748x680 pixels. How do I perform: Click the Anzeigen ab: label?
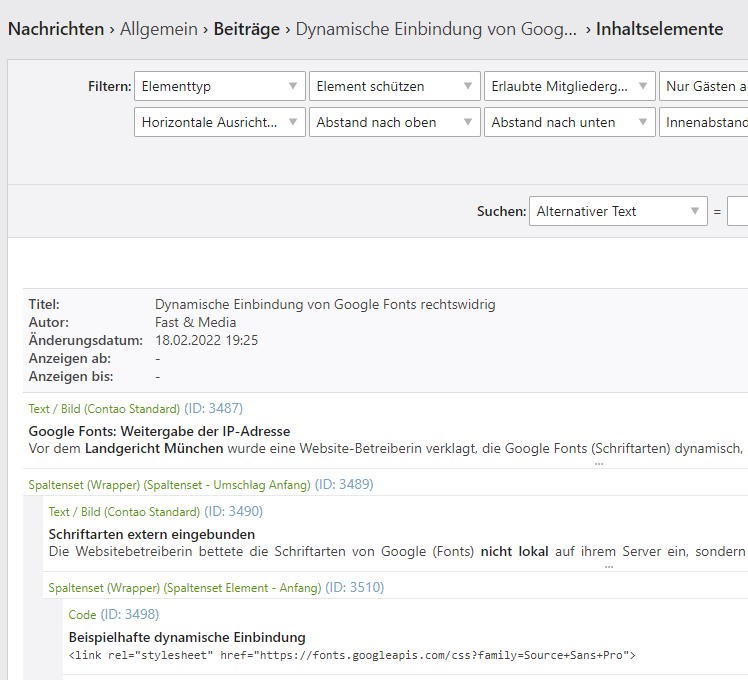70,358
